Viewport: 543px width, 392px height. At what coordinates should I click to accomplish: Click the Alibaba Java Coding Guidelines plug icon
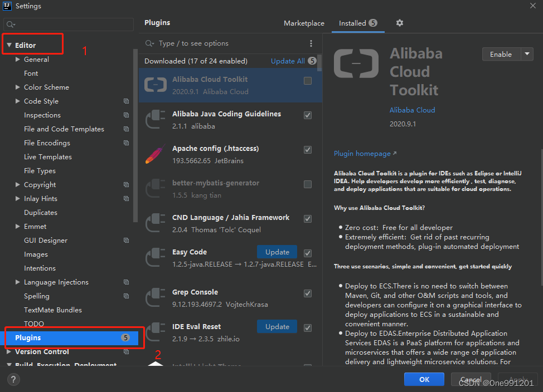point(155,119)
